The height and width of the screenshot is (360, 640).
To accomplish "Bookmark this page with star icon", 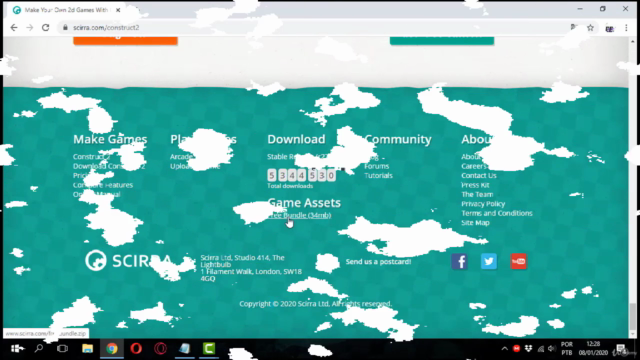I will (590, 28).
